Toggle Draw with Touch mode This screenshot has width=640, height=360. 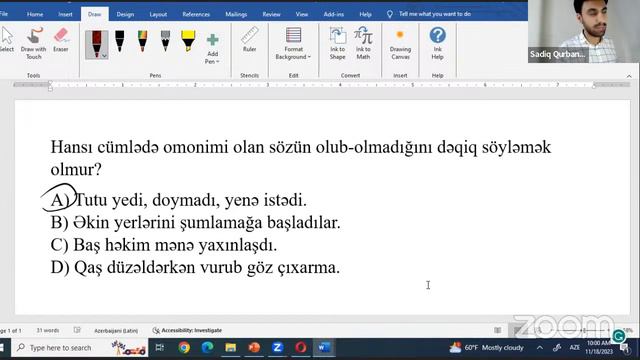pyautogui.click(x=33, y=43)
